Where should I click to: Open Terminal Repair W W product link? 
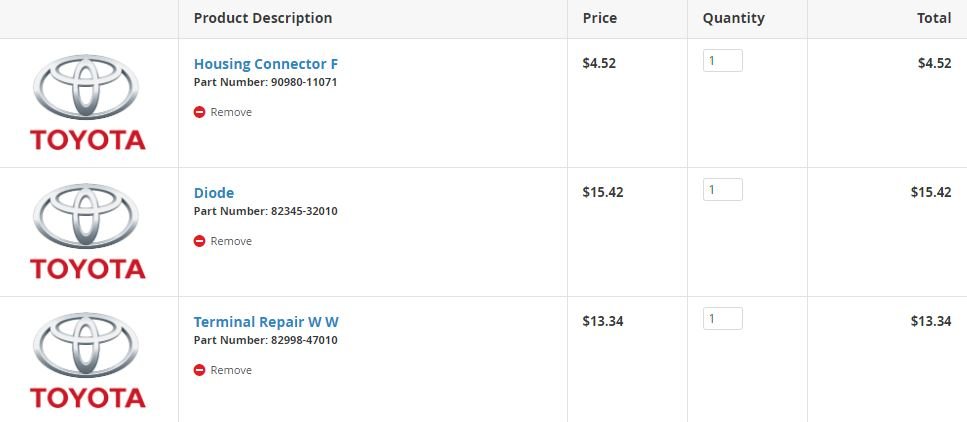(x=266, y=322)
